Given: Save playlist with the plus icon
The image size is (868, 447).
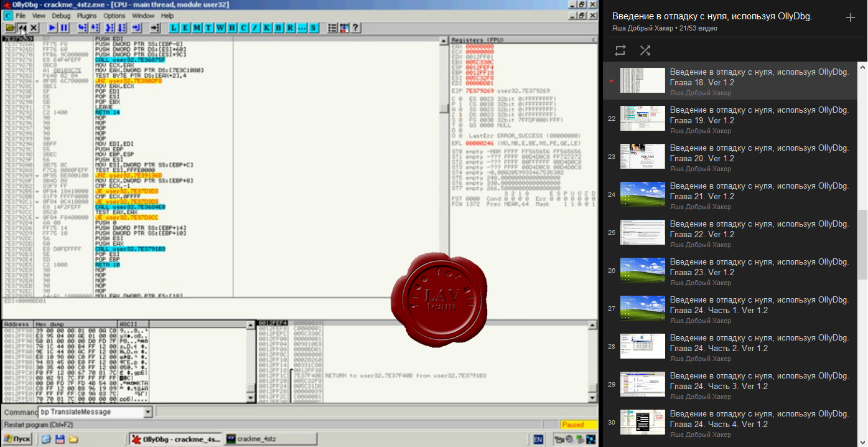Looking at the screenshot, I should [x=851, y=17].
